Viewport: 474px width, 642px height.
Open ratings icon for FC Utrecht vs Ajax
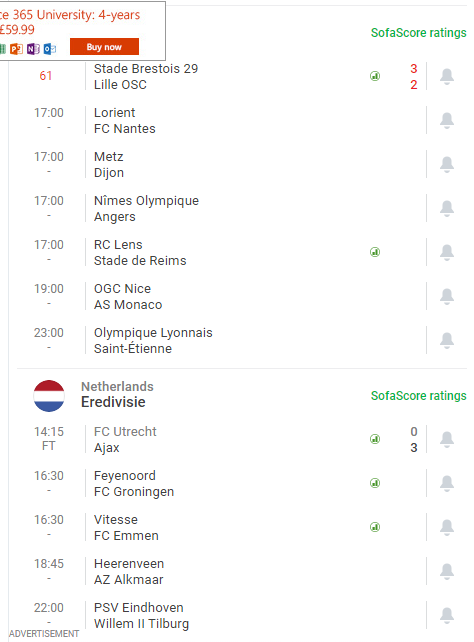click(x=375, y=439)
